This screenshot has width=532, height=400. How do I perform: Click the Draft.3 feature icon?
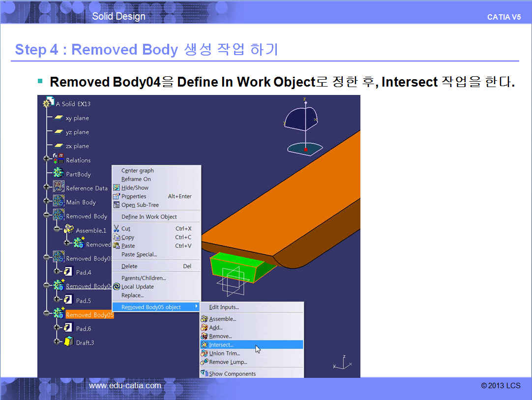click(x=68, y=341)
